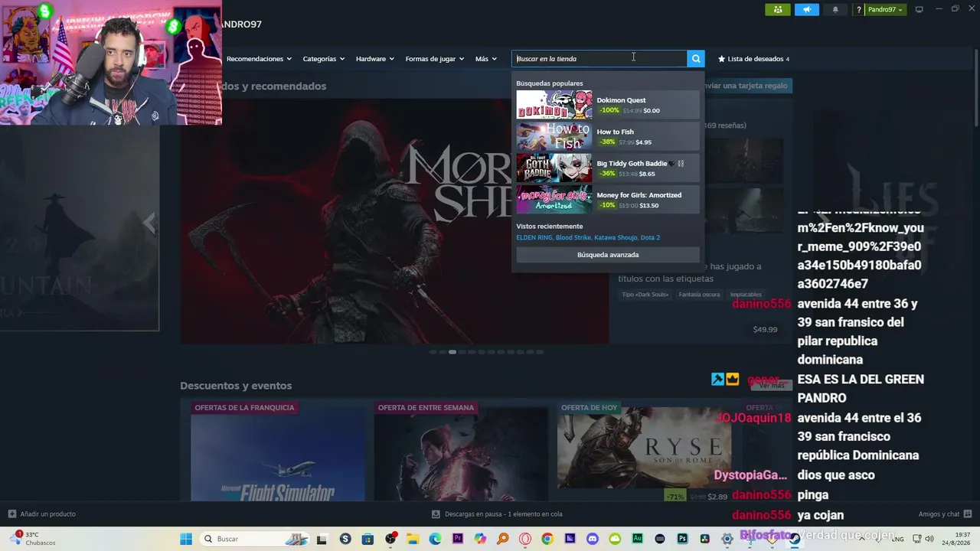Click the Implacables tag
Screen dimensions: 980x551
click(x=746, y=295)
